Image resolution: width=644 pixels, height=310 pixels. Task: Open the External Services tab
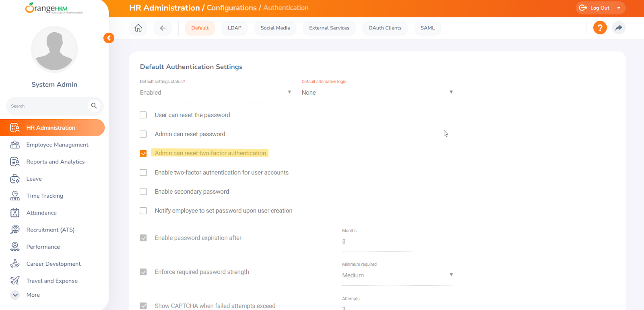coord(329,28)
